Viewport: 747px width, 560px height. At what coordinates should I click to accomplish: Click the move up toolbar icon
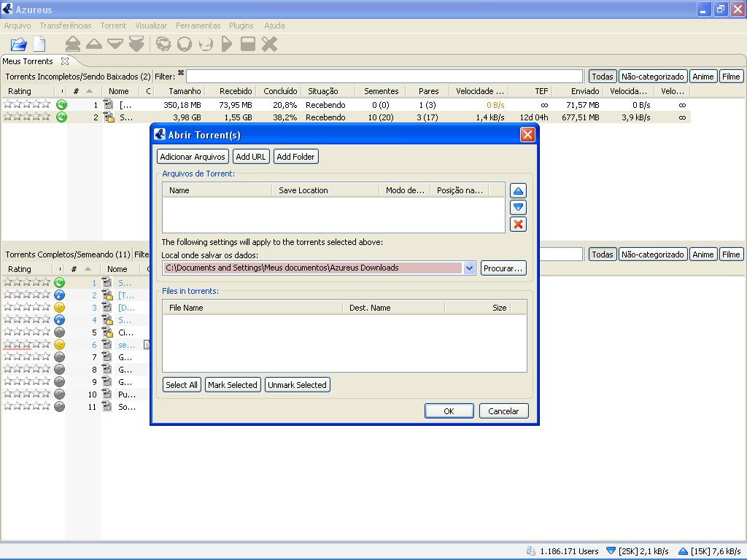click(94, 44)
